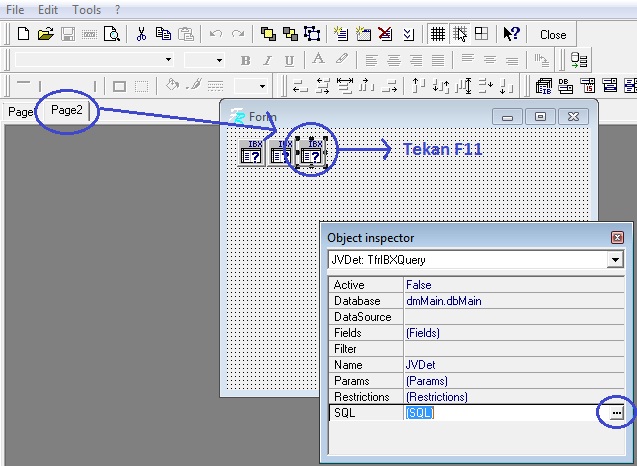Image resolution: width=637 pixels, height=466 pixels.
Task: Toggle Italic formatting
Action: click(267, 61)
